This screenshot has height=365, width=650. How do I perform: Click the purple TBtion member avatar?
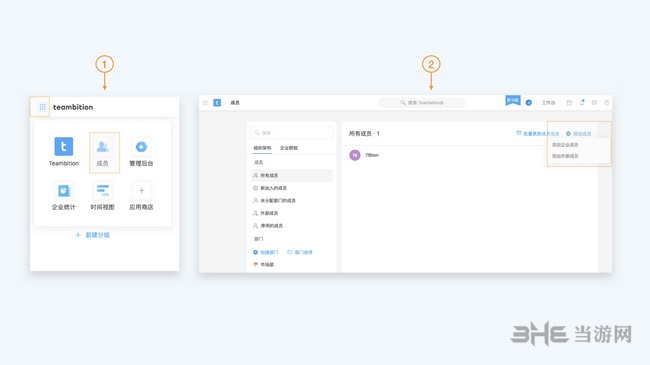click(355, 155)
